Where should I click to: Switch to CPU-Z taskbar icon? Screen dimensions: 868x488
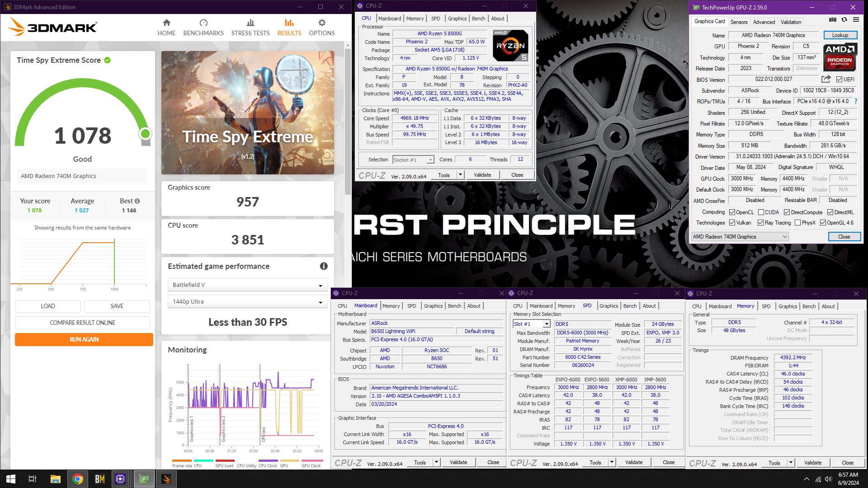coord(120,479)
